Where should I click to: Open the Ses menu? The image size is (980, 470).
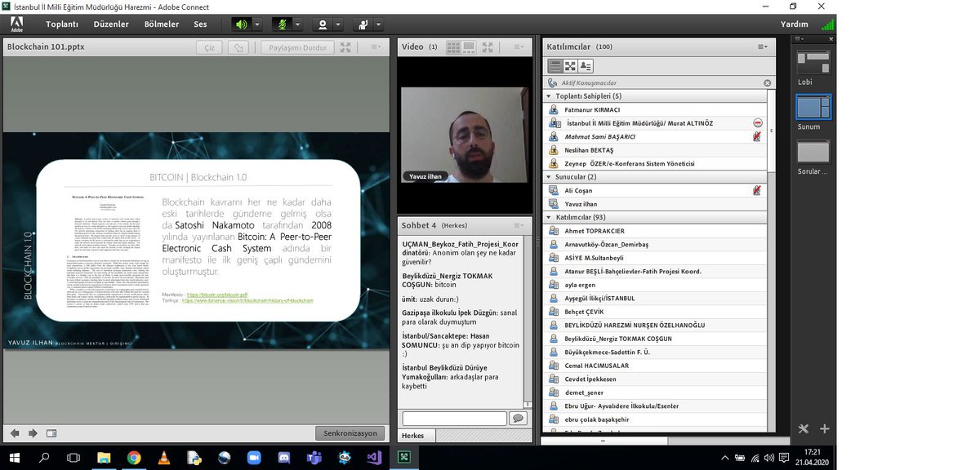coord(200,24)
